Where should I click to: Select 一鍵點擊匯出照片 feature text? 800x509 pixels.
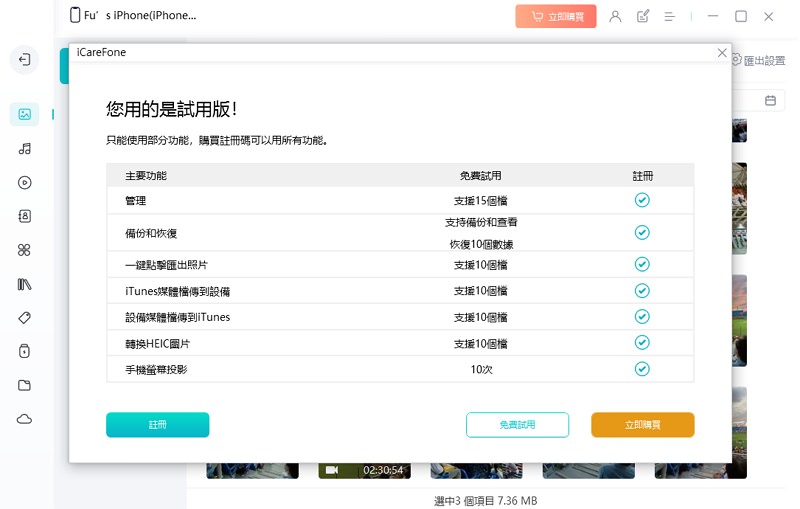point(166,265)
